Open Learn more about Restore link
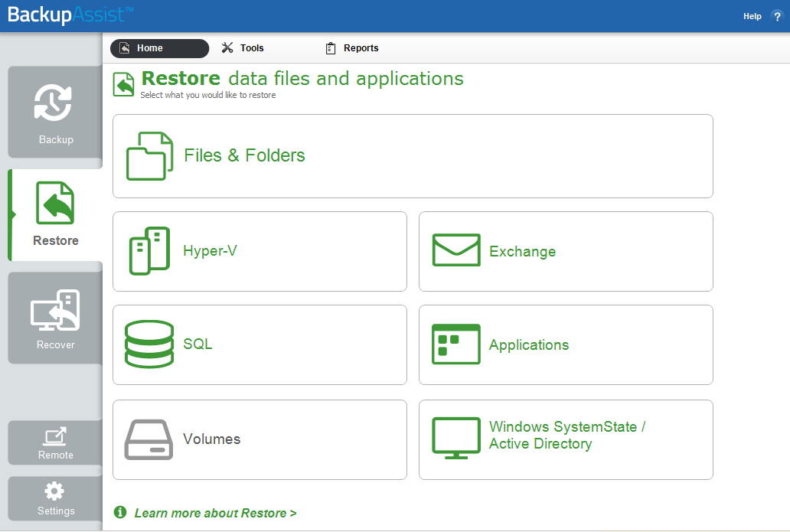This screenshot has width=790, height=532. point(215,513)
